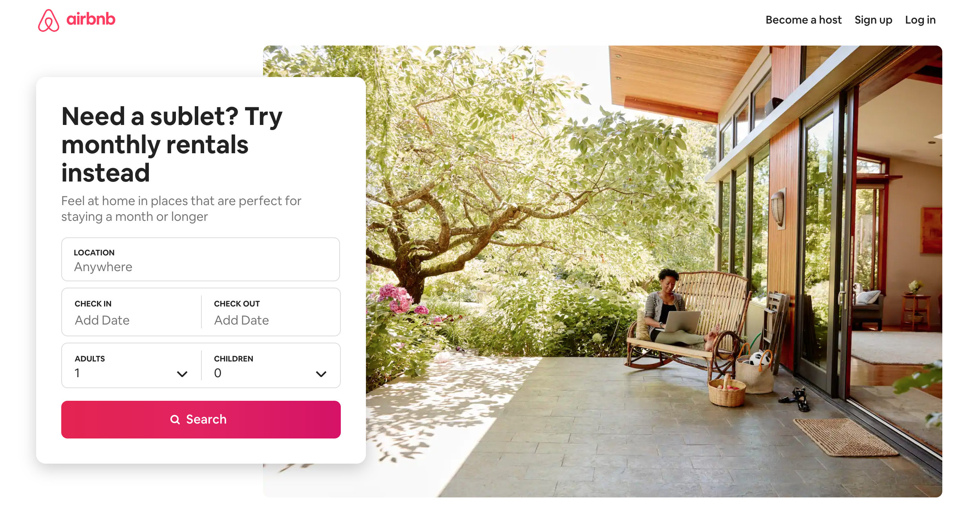Click the monthly rentals headline text
The width and height of the screenshot is (980, 521).
pos(172,144)
